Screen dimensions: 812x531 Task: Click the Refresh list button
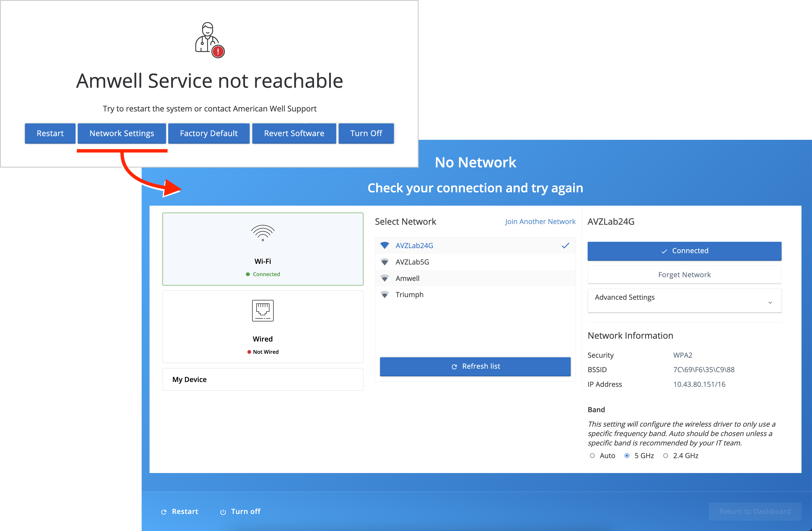(x=475, y=366)
